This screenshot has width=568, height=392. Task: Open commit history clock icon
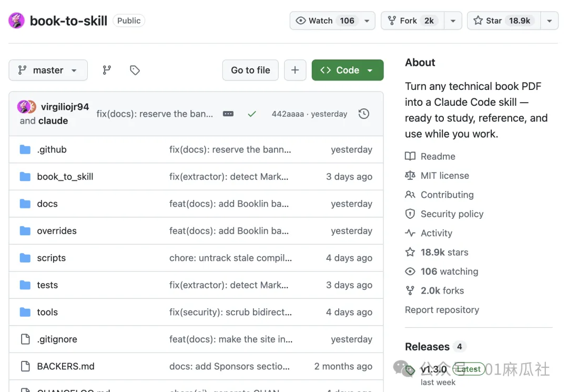[364, 114]
